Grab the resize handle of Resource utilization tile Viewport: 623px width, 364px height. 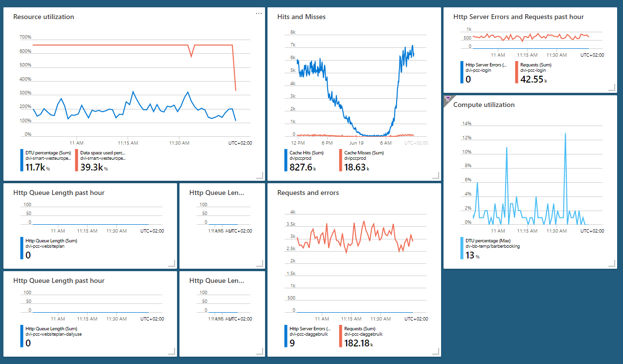[x=259, y=175]
